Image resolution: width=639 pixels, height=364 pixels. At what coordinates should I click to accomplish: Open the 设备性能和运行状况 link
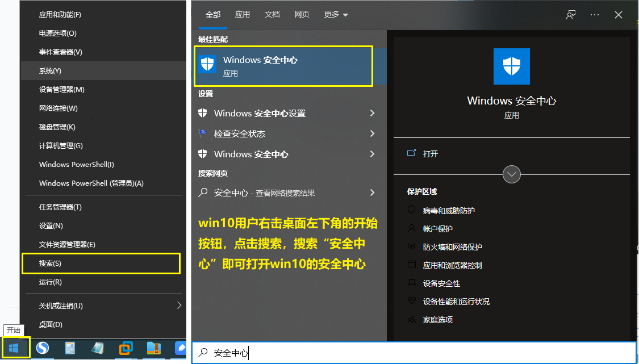coord(456,302)
